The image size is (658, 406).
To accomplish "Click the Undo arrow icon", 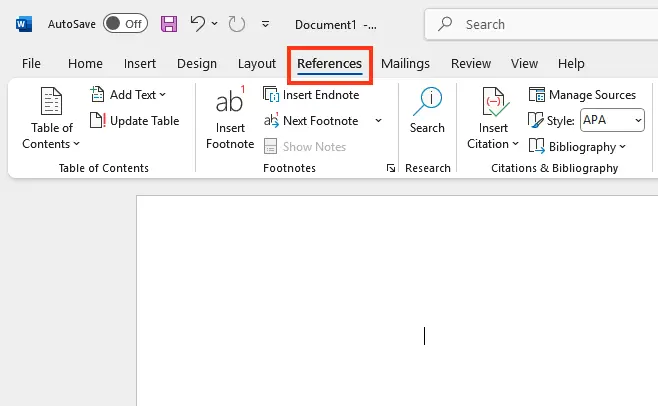I will pos(198,23).
